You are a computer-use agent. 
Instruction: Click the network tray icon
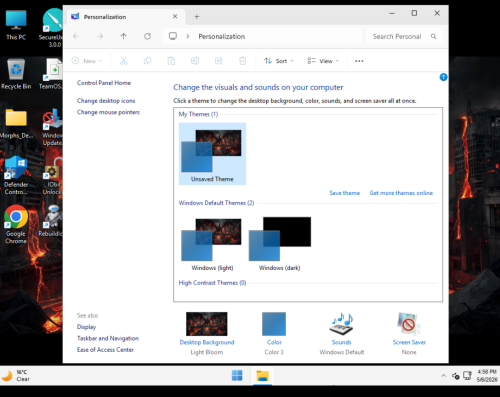pyautogui.click(x=467, y=376)
